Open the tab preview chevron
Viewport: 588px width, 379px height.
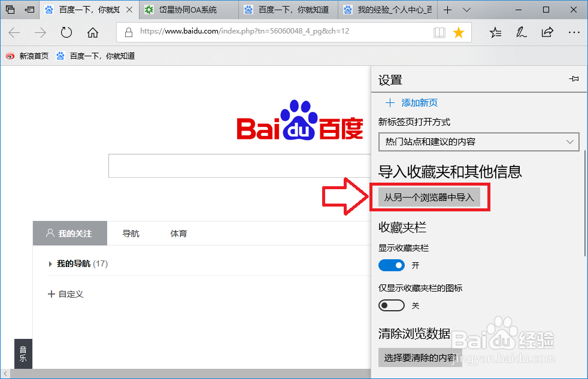[466, 10]
